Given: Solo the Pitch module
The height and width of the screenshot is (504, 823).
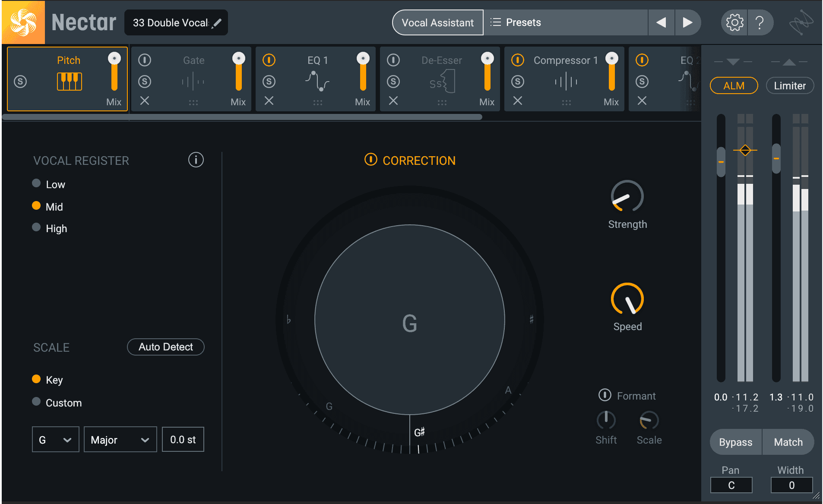Looking at the screenshot, I should [20, 82].
